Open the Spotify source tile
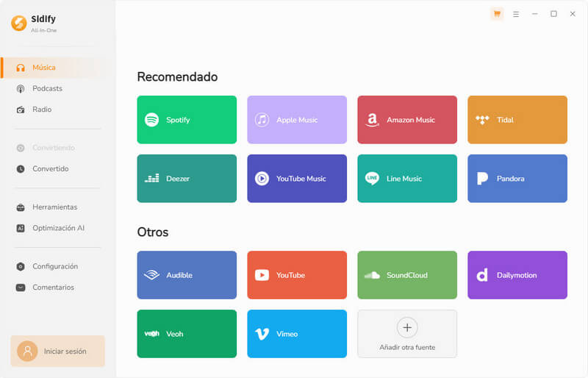 pyautogui.click(x=187, y=120)
